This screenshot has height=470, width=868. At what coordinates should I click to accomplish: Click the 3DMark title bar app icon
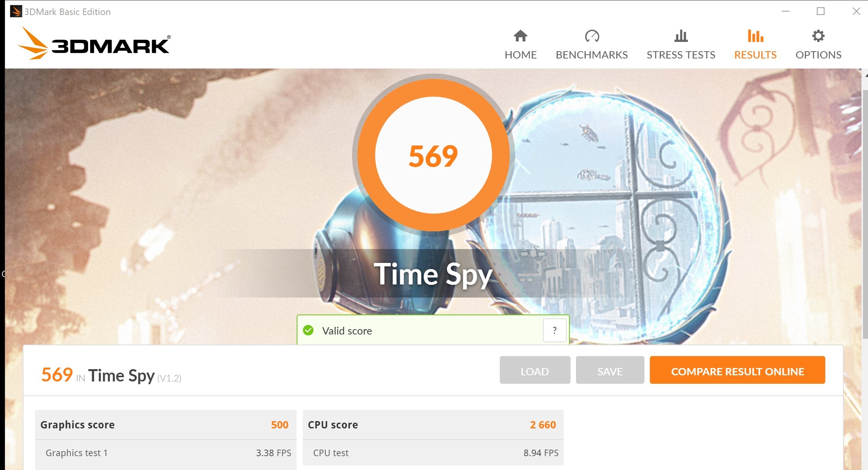[16, 12]
